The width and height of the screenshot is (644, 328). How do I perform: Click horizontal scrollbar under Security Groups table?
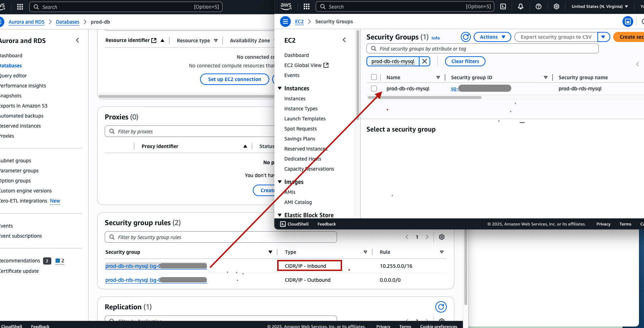pyautogui.click(x=425, y=97)
